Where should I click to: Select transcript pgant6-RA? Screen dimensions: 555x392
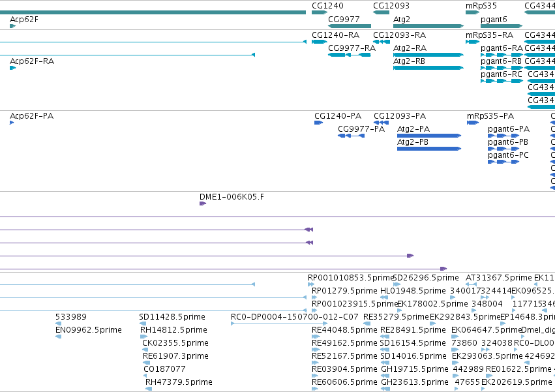pos(502,48)
